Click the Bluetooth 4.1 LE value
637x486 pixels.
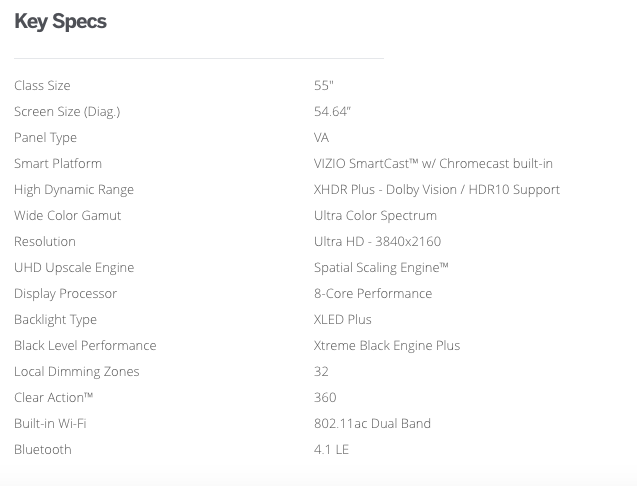click(331, 450)
